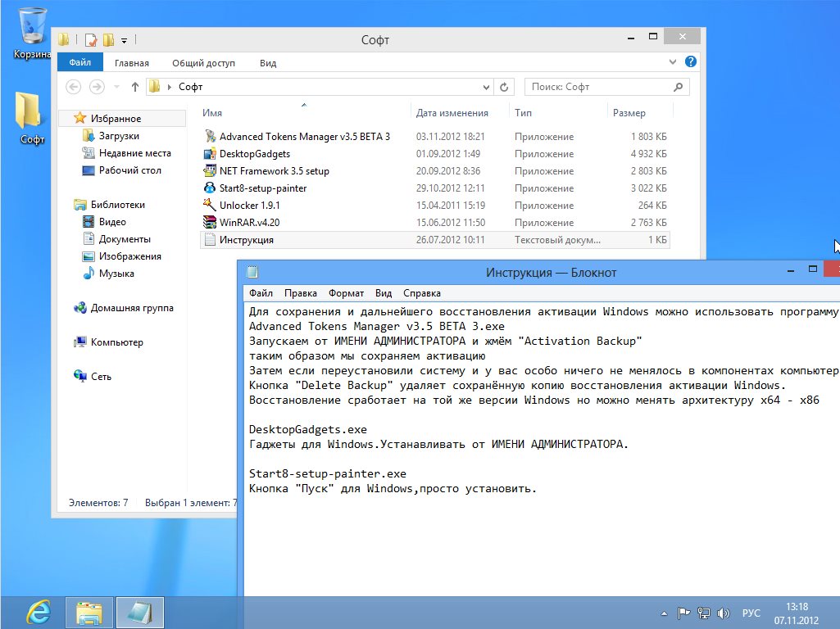The height and width of the screenshot is (629, 840).
Task: Open the Общий доступ ribbon tab
Action: click(203, 63)
